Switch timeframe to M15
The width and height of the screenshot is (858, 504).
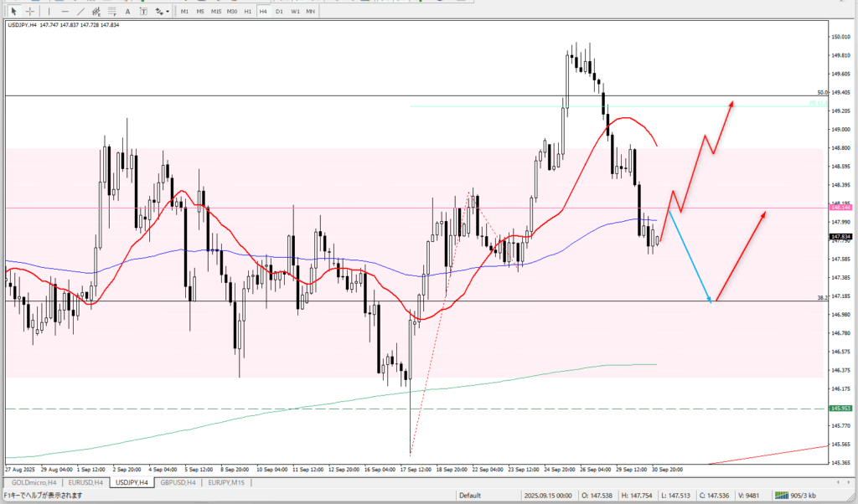pyautogui.click(x=216, y=11)
